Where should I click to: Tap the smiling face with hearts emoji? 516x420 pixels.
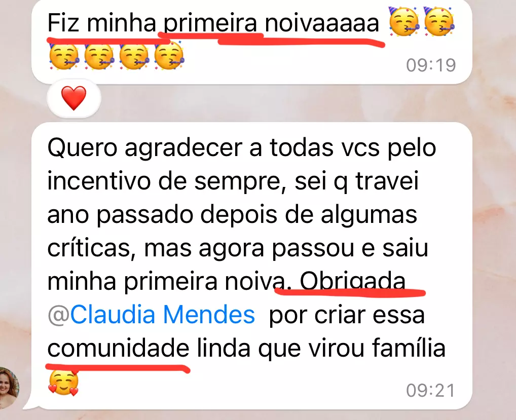pyautogui.click(x=63, y=383)
